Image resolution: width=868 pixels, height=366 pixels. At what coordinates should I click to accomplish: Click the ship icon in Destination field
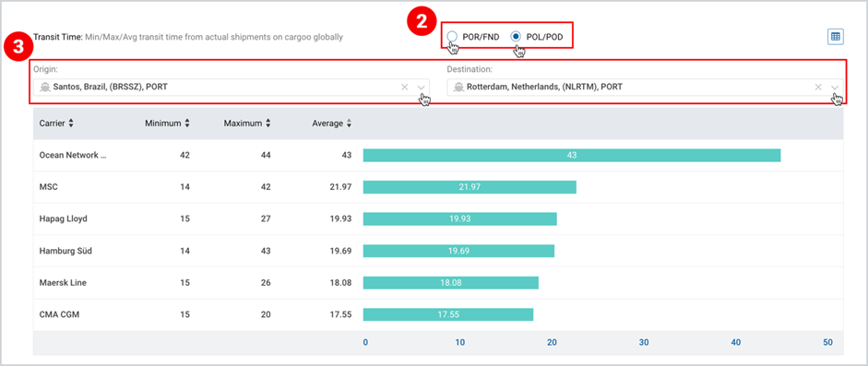tap(458, 87)
